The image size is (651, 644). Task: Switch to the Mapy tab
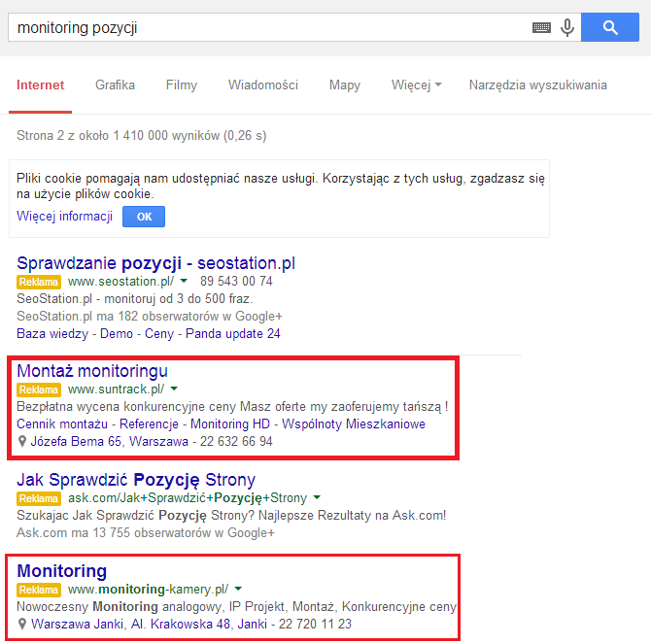click(x=344, y=85)
